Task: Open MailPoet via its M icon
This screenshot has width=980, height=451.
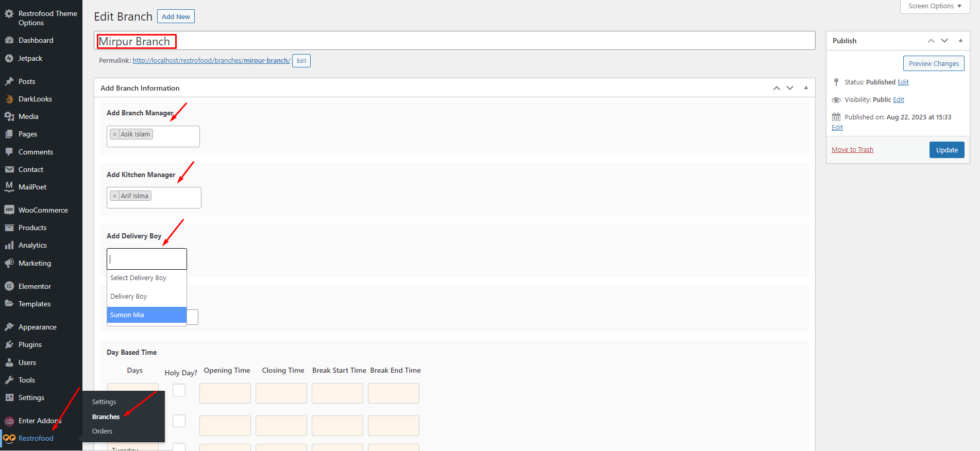Action: 9,187
